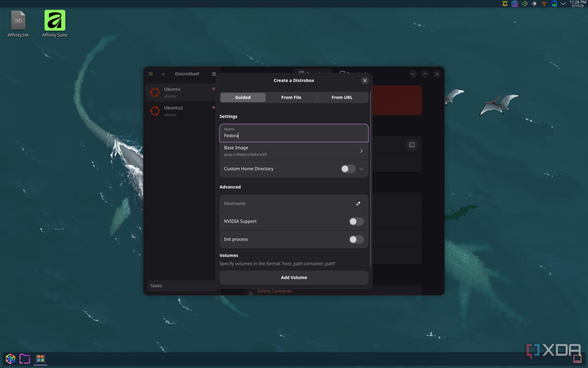
Task: Open the file manager from taskbar
Action: [x=24, y=359]
